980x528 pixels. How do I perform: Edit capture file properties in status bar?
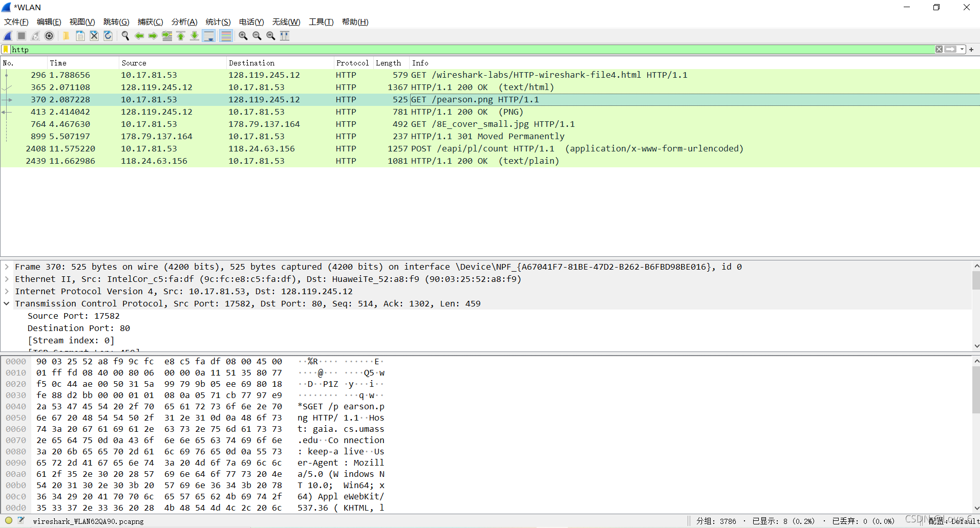pos(21,521)
